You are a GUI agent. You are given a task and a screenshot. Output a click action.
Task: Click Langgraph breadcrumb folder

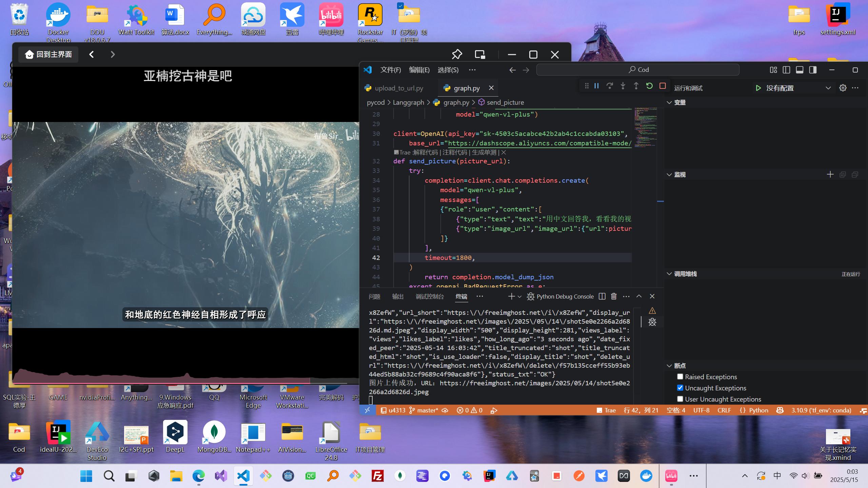pyautogui.click(x=408, y=102)
